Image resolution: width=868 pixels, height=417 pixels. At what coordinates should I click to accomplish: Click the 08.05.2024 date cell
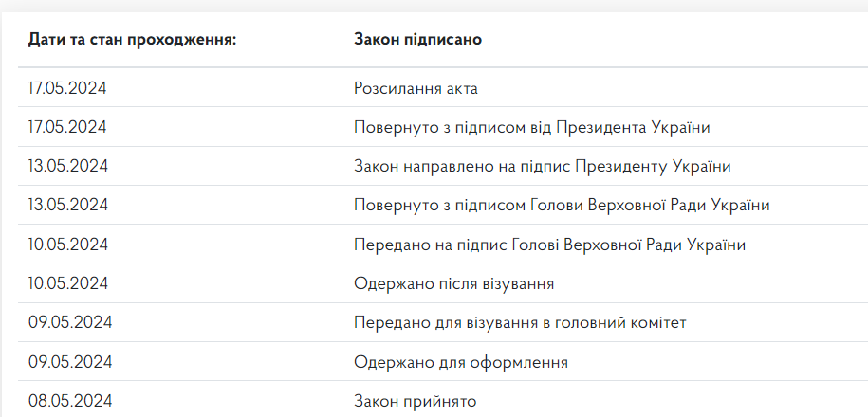click(70, 400)
